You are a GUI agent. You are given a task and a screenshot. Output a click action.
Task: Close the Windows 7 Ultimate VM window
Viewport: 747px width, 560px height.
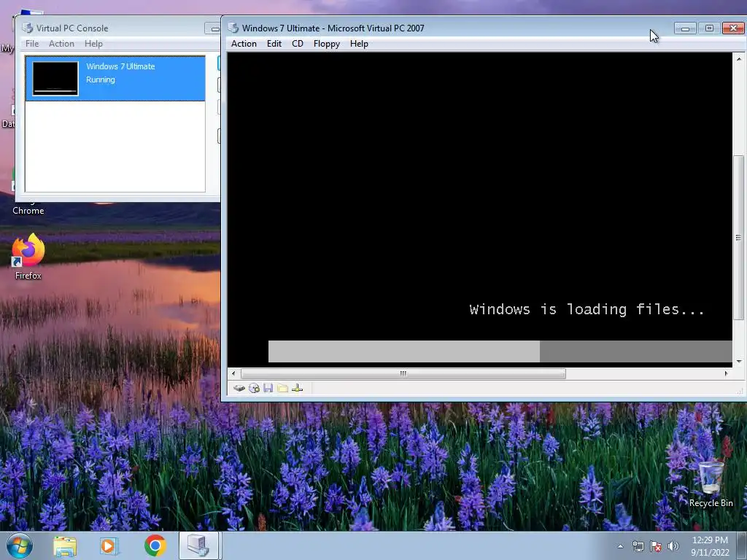pos(734,28)
